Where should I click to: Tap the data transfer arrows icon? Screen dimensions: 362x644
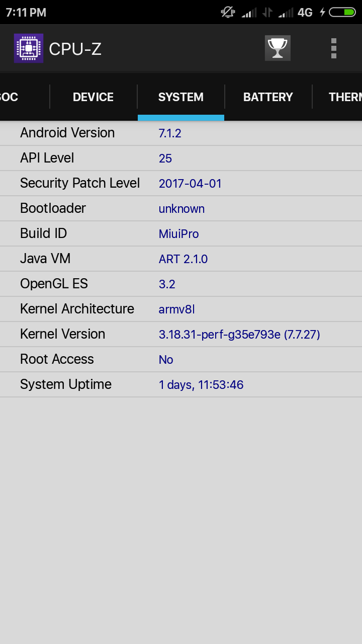(268, 13)
